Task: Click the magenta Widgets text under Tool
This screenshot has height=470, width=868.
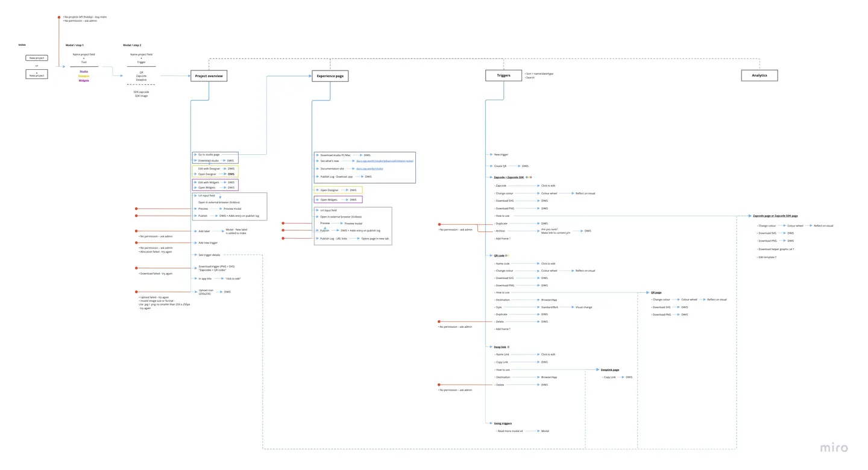Action: (84, 80)
